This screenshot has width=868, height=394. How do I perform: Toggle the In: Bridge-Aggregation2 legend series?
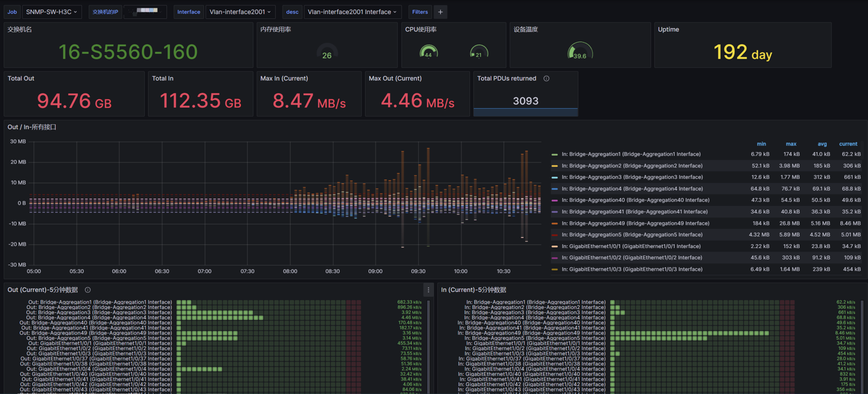632,166
